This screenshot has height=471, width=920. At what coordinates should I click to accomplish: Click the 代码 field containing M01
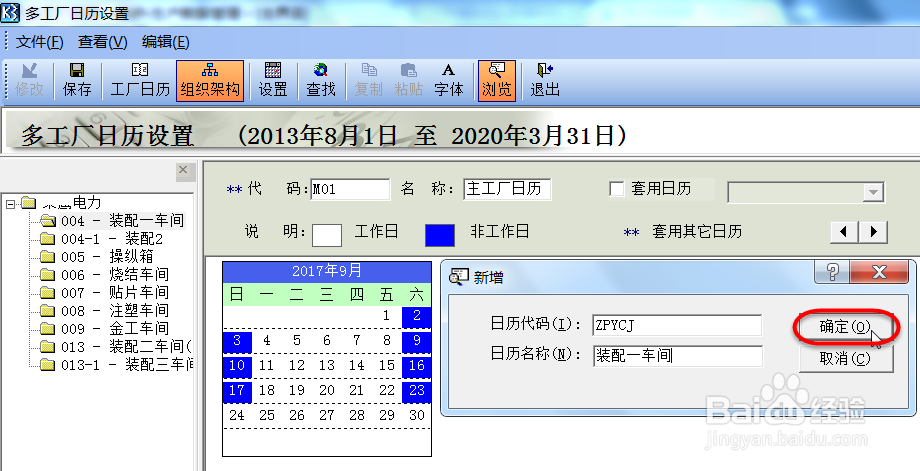tap(350, 189)
